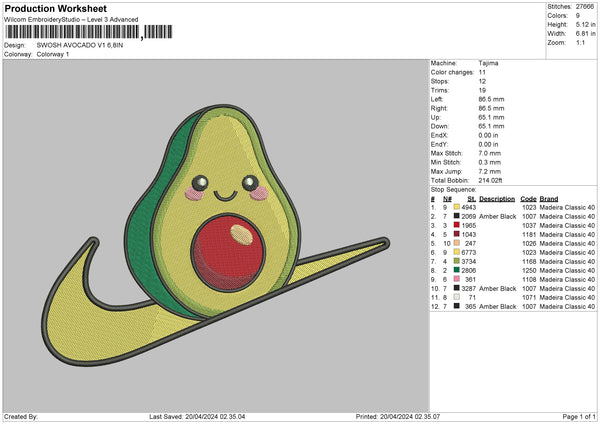The width and height of the screenshot is (600, 424).
Task: Click the 'Right:' value 86.5 mm
Action: pos(491,108)
